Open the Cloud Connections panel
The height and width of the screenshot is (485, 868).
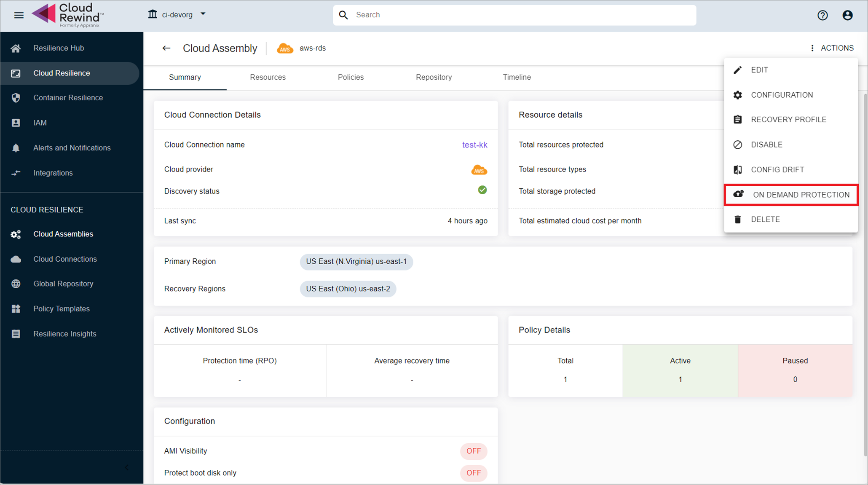[65, 259]
